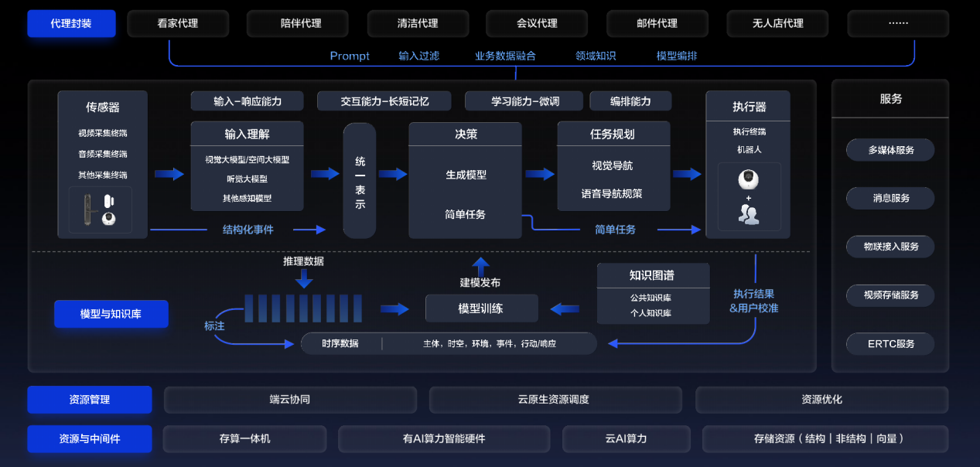
Task: Click the two-people users icon in 执行器
Action: tap(748, 214)
